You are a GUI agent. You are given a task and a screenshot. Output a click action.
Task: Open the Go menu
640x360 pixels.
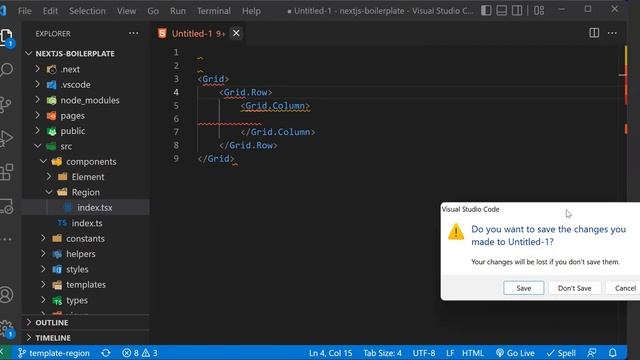tap(153, 11)
